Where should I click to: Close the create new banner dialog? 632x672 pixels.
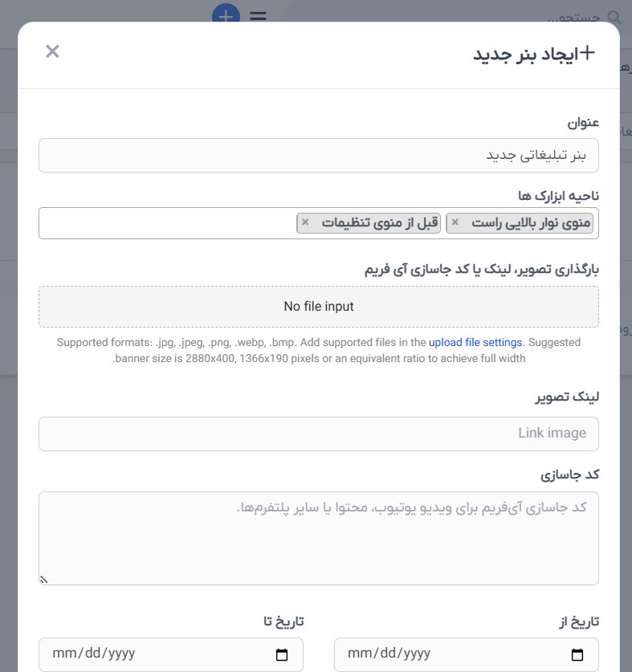point(52,51)
